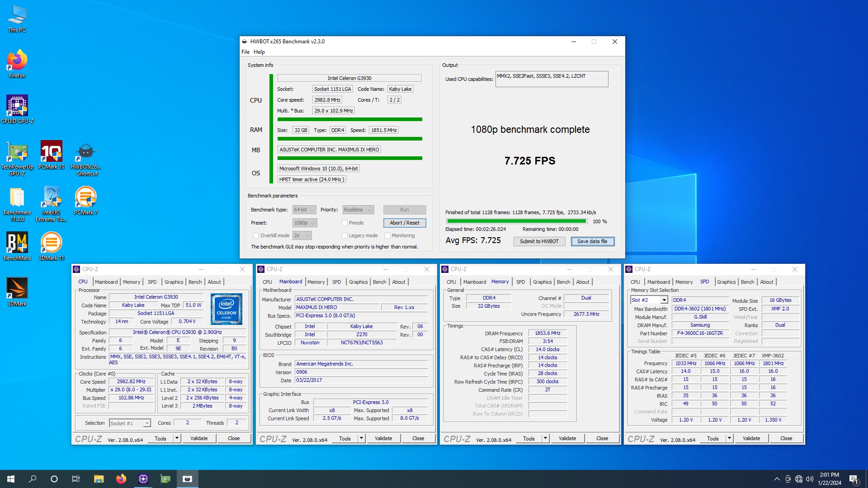The image size is (868, 488).
Task: Open Priority Realtime dropdown
Action: (x=358, y=210)
